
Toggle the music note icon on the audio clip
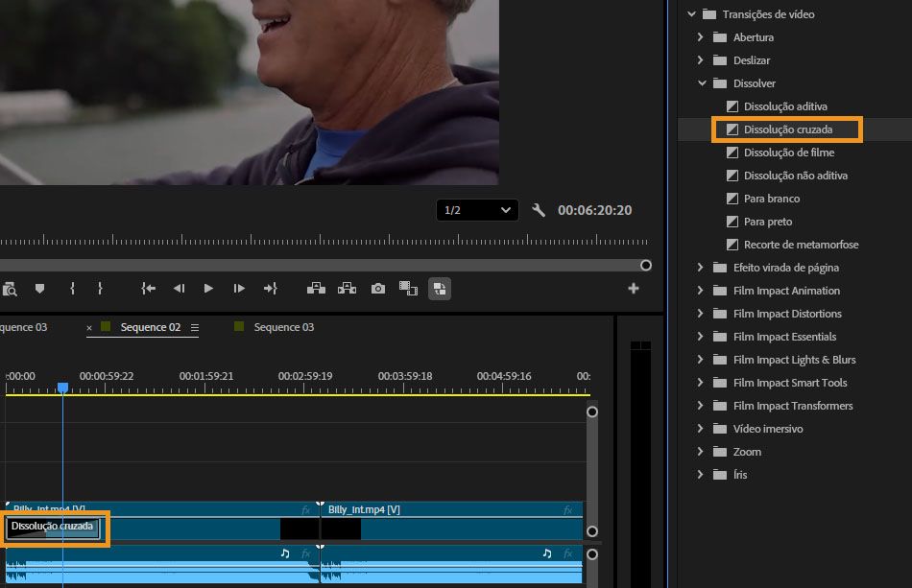[284, 552]
